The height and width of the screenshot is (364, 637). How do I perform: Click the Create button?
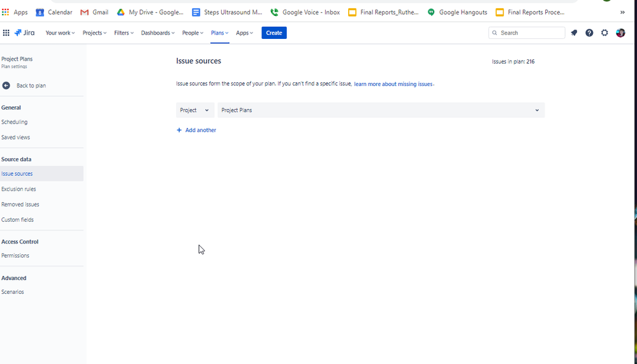[x=274, y=33]
